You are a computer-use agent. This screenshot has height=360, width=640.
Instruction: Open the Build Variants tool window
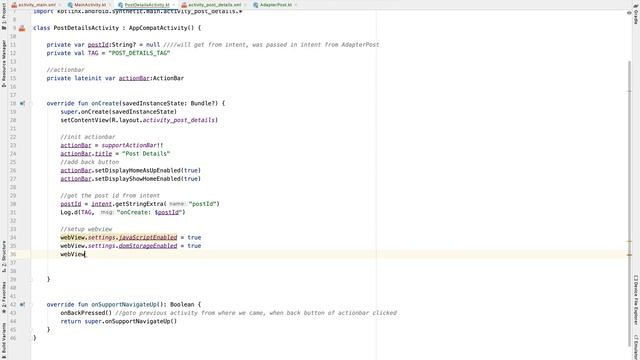click(x=4, y=340)
